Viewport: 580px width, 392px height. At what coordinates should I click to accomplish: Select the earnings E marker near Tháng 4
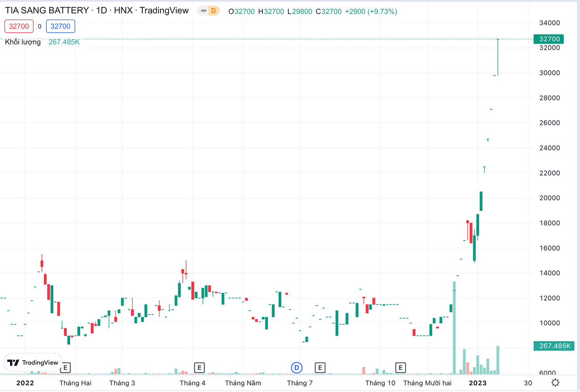tap(200, 368)
